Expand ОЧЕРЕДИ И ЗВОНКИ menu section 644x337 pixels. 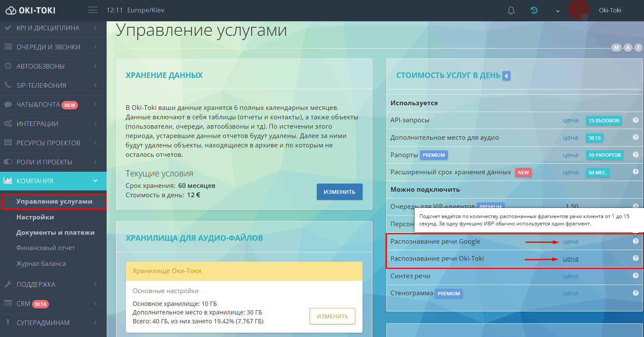53,47
